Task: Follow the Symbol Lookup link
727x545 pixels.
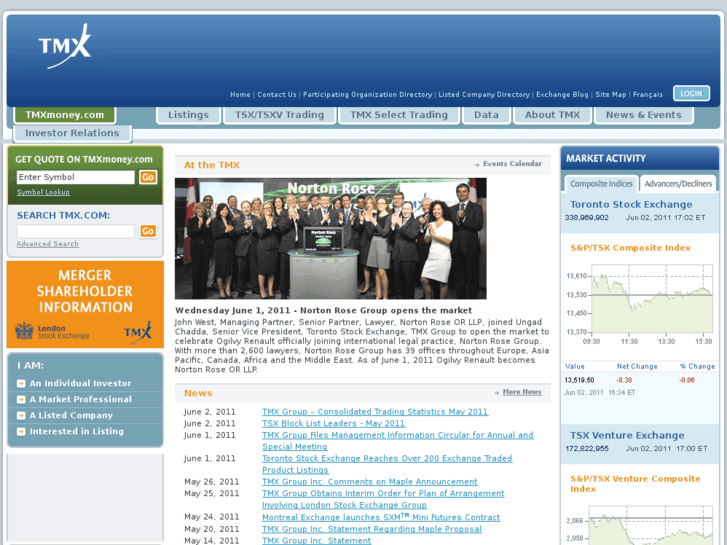Action: [x=43, y=192]
